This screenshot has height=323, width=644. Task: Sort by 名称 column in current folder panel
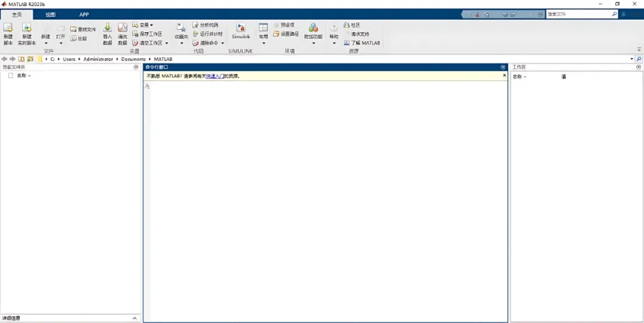click(x=22, y=76)
